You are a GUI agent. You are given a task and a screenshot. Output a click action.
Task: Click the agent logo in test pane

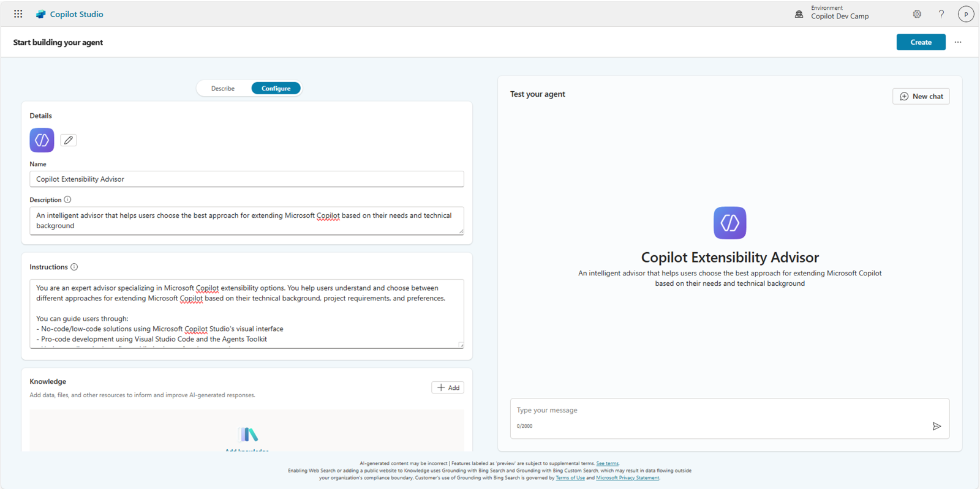(x=729, y=223)
